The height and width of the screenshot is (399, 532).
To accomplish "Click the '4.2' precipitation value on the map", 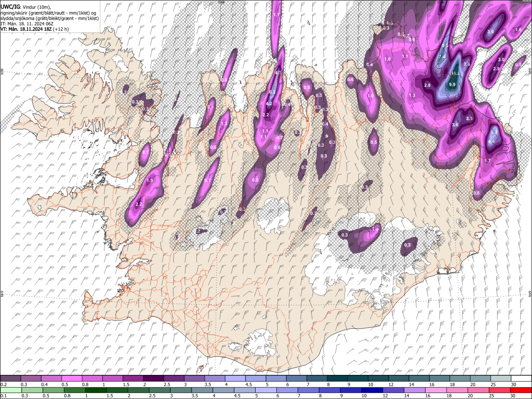I will point(269,104).
